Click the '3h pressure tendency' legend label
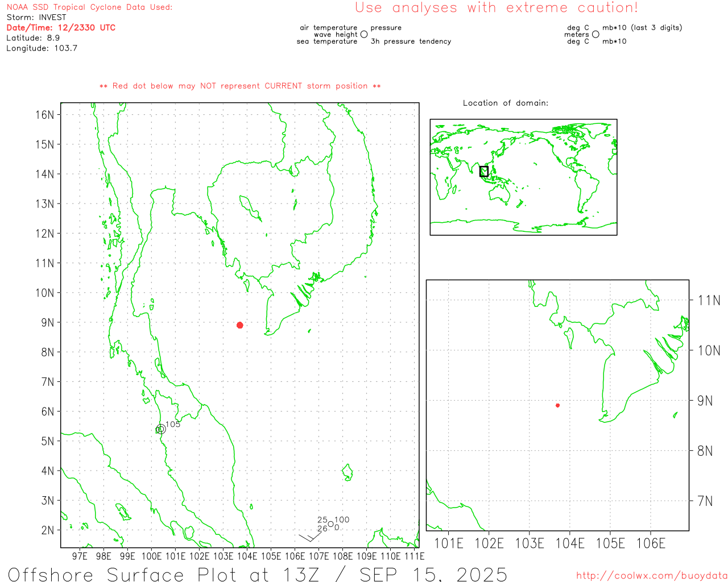The image size is (728, 582). 411,41
